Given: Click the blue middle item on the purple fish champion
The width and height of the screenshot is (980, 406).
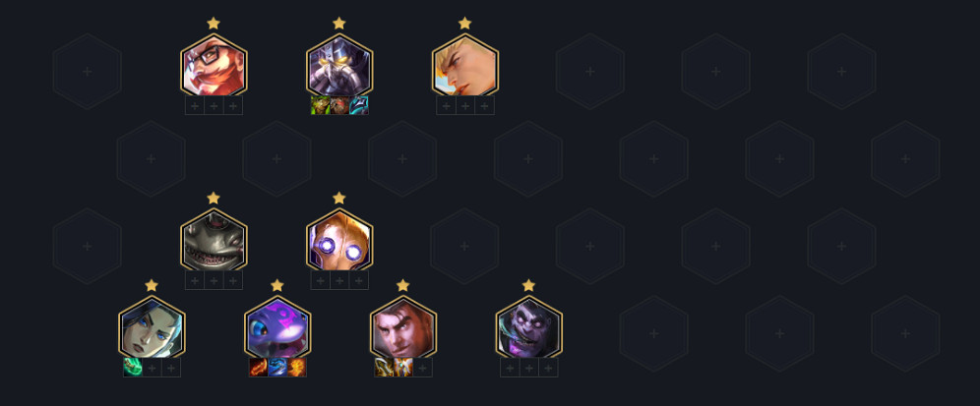Looking at the screenshot, I should 277,368.
